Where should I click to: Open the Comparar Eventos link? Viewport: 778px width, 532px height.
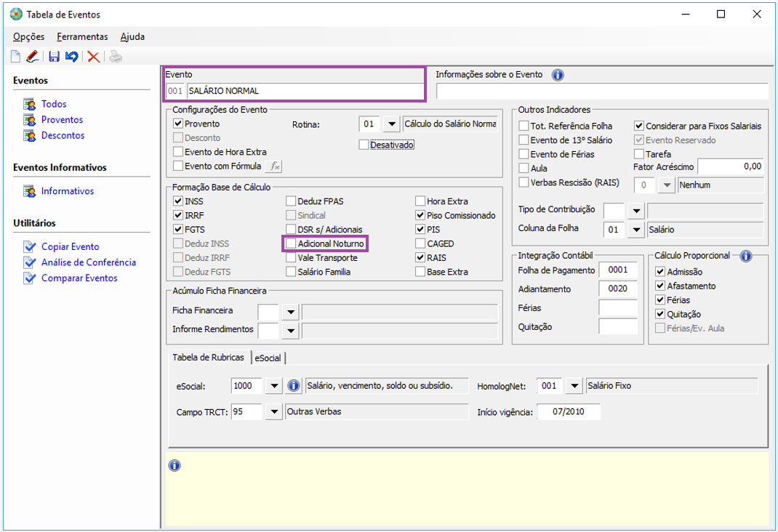pyautogui.click(x=79, y=278)
